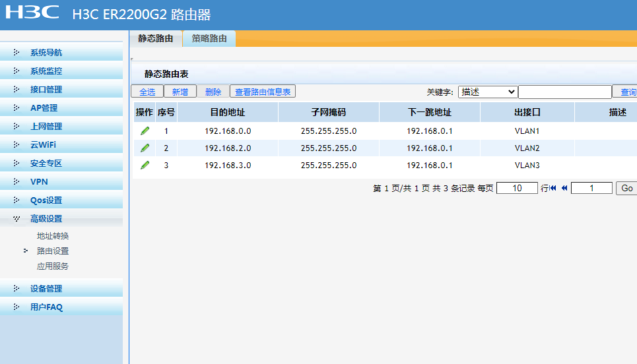Image resolution: width=637 pixels, height=364 pixels.
Task: Click the 目的地址 column header
Action: click(x=228, y=112)
